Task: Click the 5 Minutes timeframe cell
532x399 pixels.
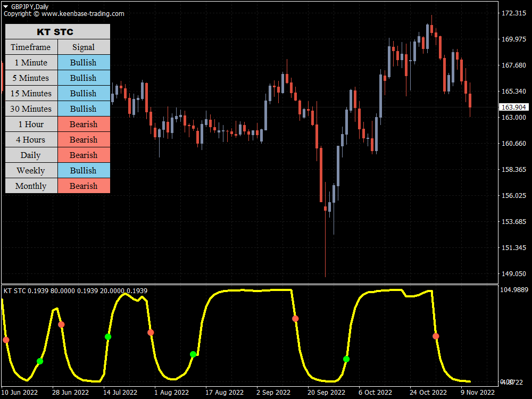Action: pyautogui.click(x=31, y=78)
